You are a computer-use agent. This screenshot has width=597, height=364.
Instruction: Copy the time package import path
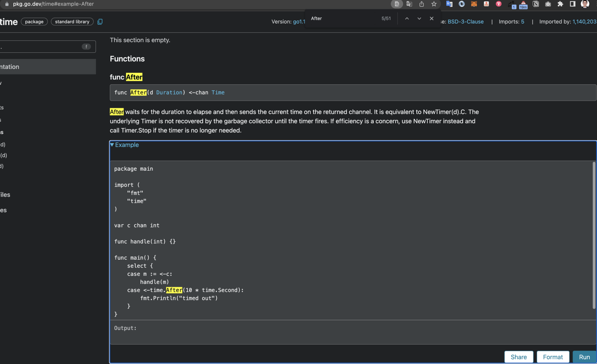pos(100,22)
